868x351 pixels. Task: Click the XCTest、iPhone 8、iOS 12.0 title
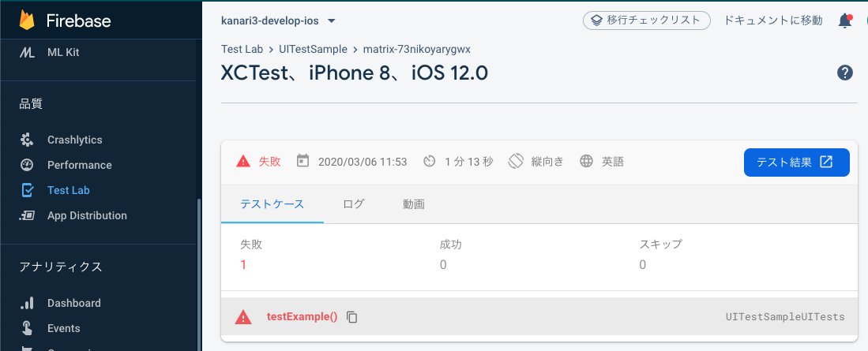(355, 73)
